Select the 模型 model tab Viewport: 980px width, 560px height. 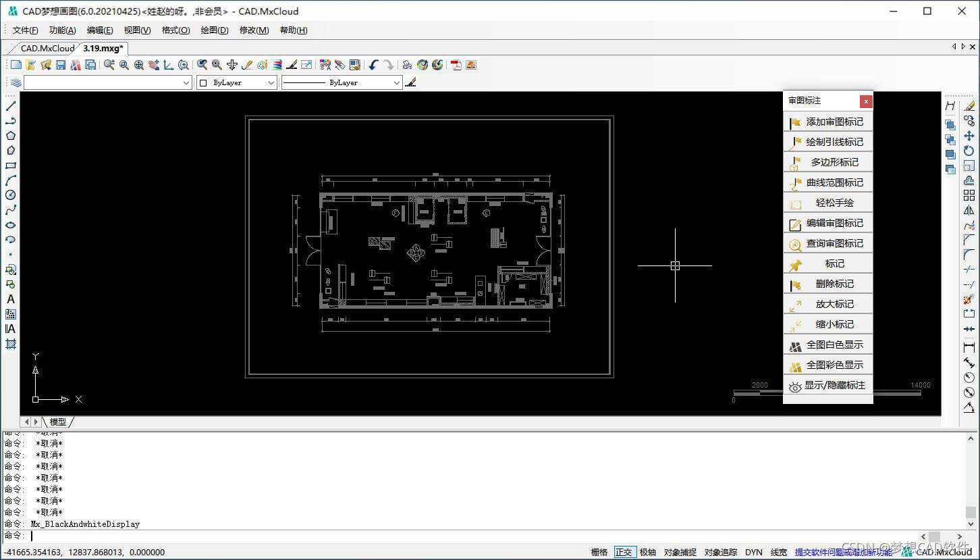pyautogui.click(x=58, y=422)
